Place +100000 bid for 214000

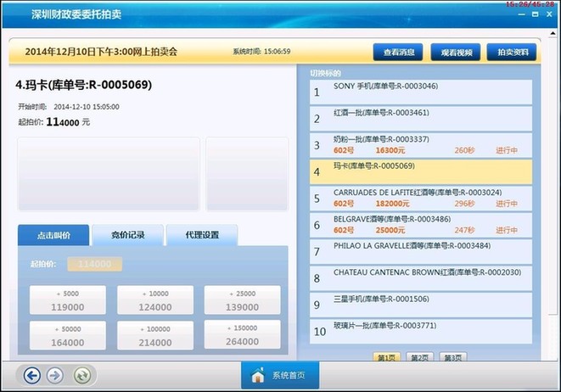pyautogui.click(x=154, y=336)
